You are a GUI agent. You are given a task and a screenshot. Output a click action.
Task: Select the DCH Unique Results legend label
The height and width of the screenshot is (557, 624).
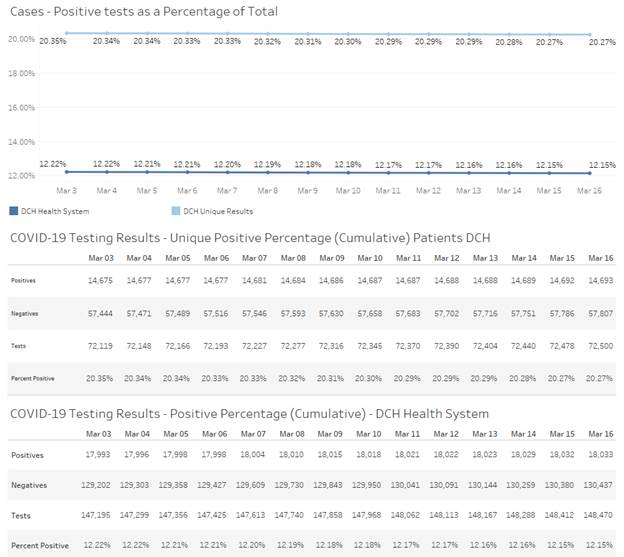click(214, 211)
